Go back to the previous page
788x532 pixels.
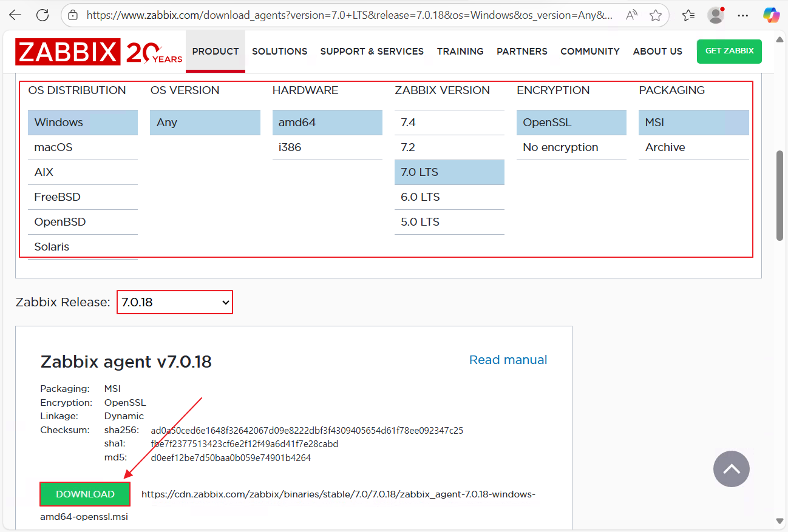pos(15,15)
